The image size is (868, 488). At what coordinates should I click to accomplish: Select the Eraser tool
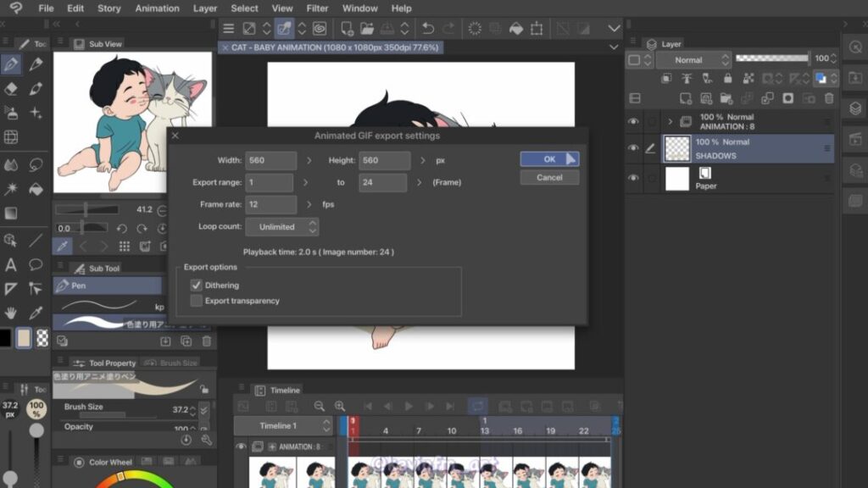[11, 88]
